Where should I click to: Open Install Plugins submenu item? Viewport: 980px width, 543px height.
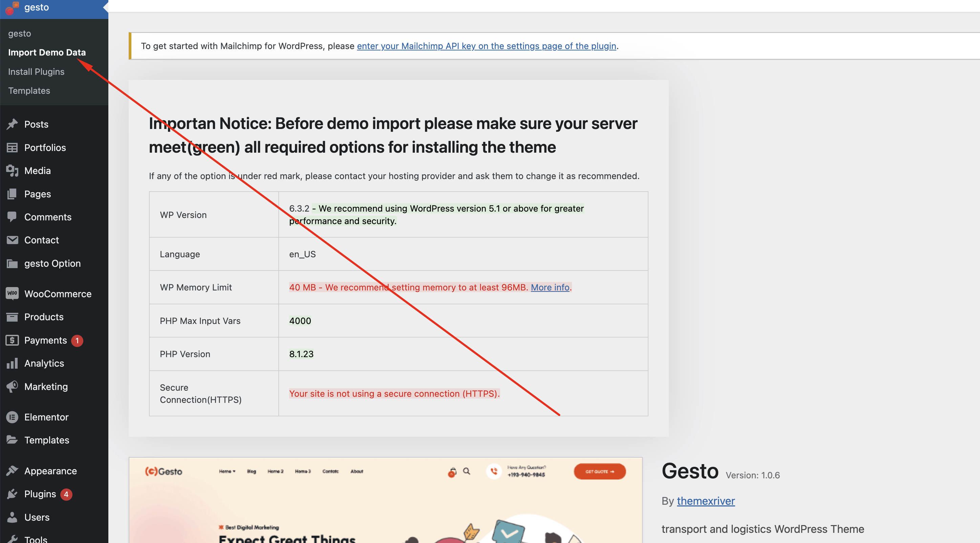(x=36, y=71)
